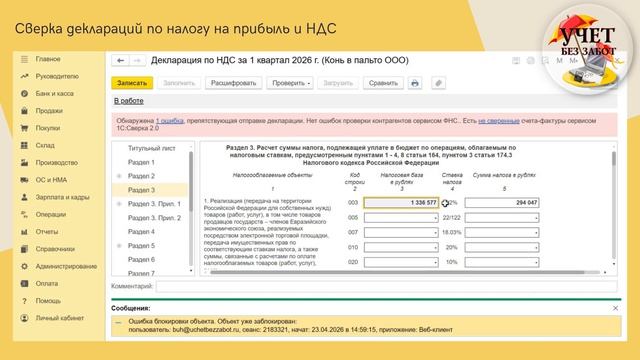Open the Оплата sidebar item
Viewport: 640px width, 360px height.
click(47, 283)
